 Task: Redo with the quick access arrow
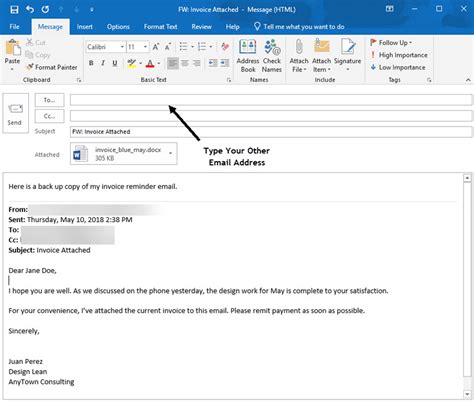coord(45,9)
